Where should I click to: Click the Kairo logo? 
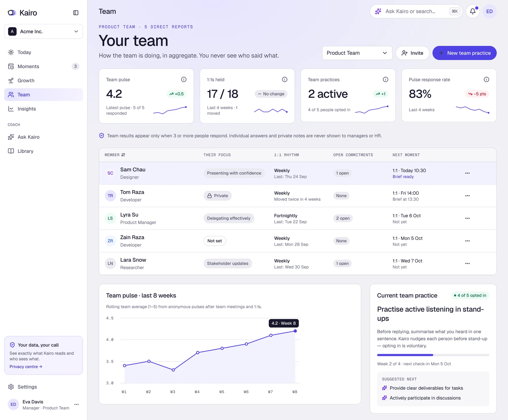click(22, 13)
